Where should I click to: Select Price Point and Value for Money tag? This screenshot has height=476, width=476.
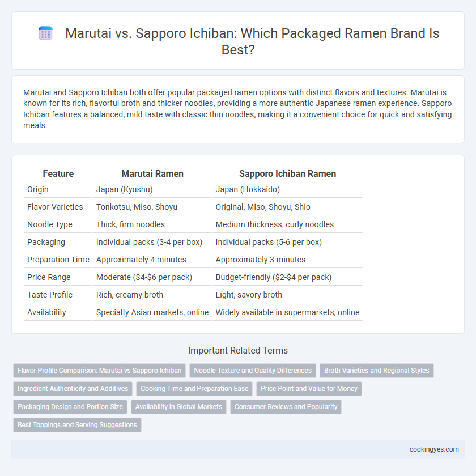[309, 389]
